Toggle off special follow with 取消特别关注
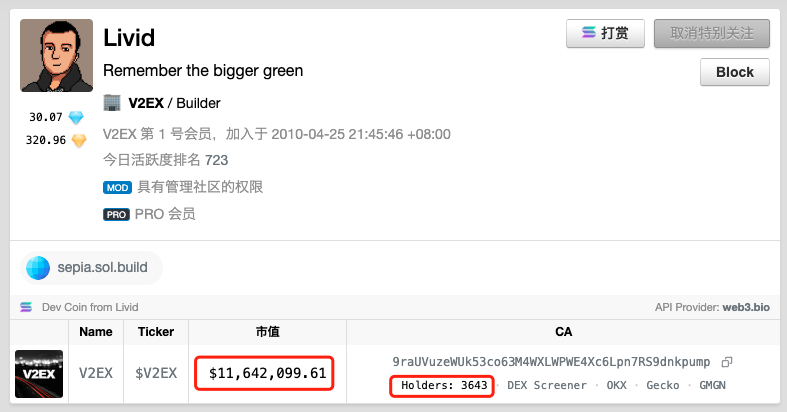The image size is (787, 412). [712, 33]
